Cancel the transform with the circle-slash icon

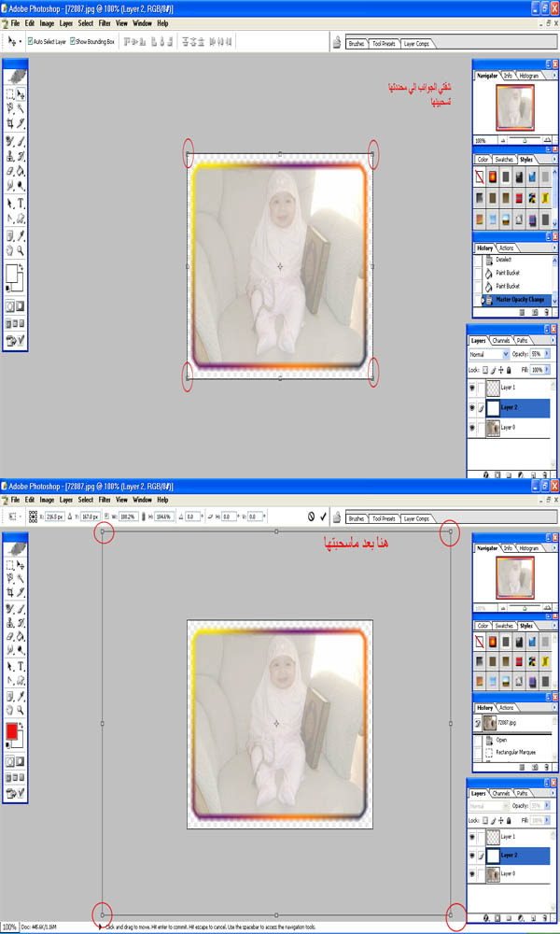pyautogui.click(x=311, y=517)
